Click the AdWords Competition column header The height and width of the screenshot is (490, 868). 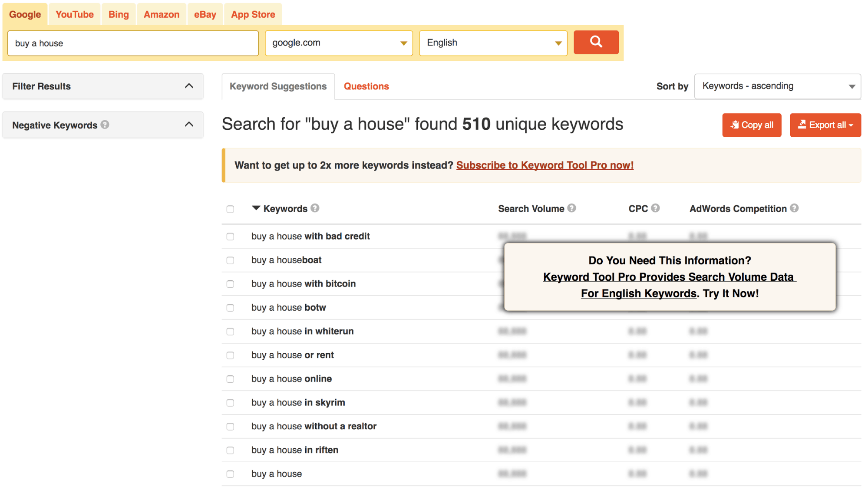738,209
